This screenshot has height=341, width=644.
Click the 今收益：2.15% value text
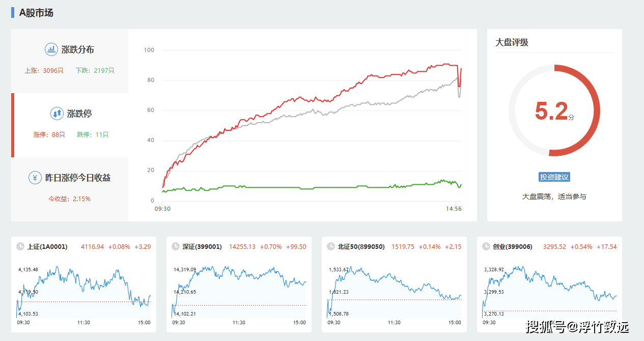coord(69,199)
